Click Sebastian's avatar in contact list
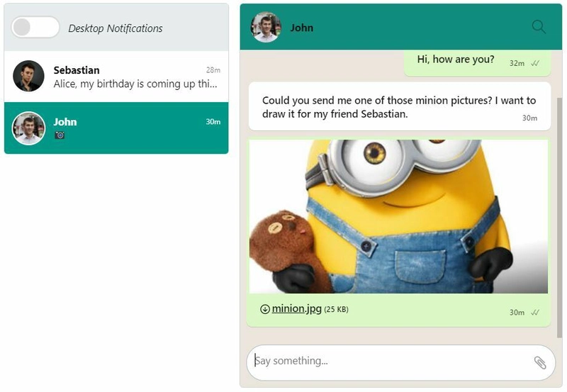The image size is (567, 392). pyautogui.click(x=28, y=76)
